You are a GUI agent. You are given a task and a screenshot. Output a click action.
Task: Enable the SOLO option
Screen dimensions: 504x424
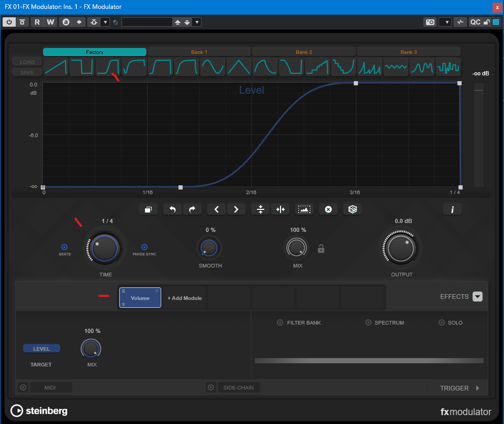pyautogui.click(x=442, y=322)
